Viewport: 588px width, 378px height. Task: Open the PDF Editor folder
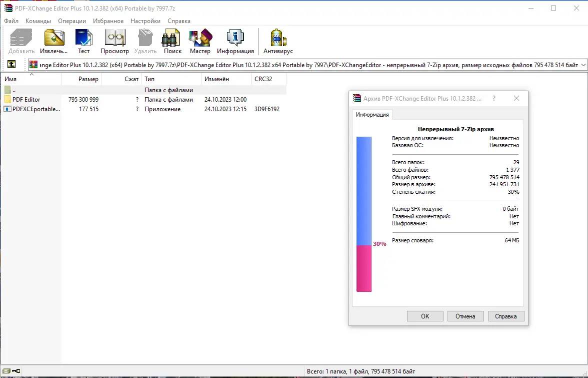(x=27, y=99)
